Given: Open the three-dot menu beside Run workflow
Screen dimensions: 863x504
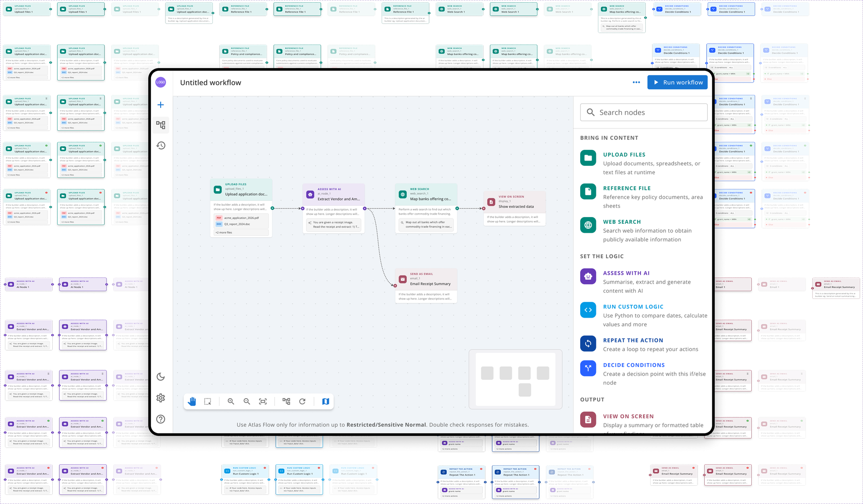Looking at the screenshot, I should pyautogui.click(x=636, y=82).
